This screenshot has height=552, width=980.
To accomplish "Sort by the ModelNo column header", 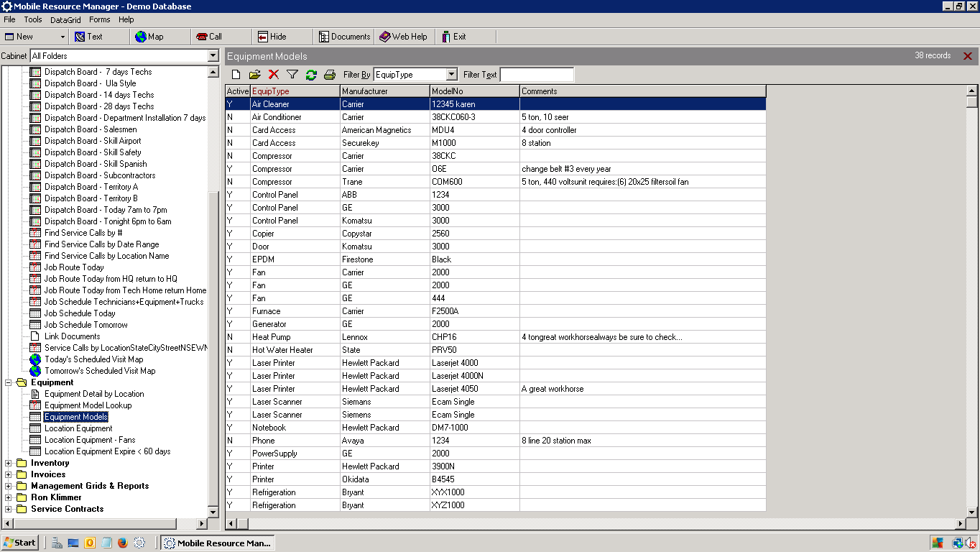I will click(x=474, y=91).
